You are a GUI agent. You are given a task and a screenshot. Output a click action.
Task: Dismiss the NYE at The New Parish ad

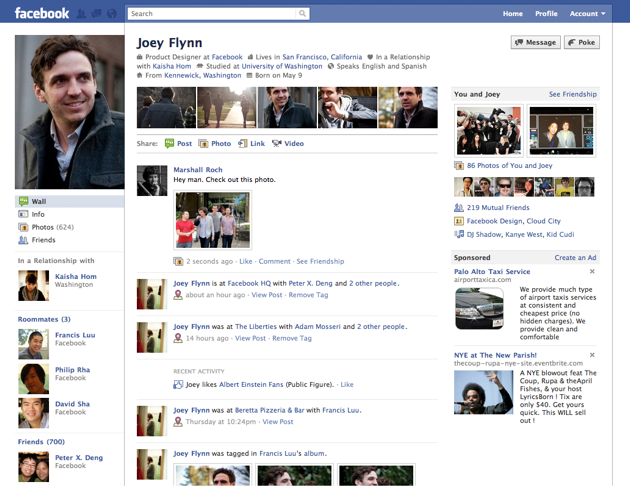click(592, 355)
